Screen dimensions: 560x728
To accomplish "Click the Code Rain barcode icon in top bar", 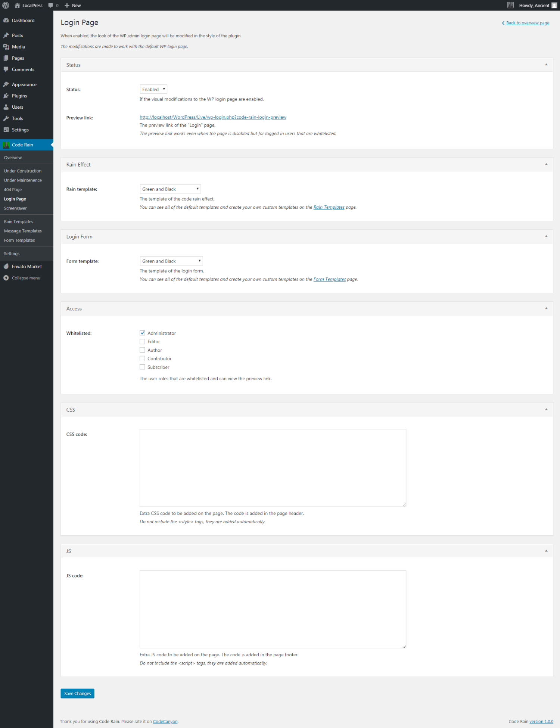I will click(x=510, y=5).
